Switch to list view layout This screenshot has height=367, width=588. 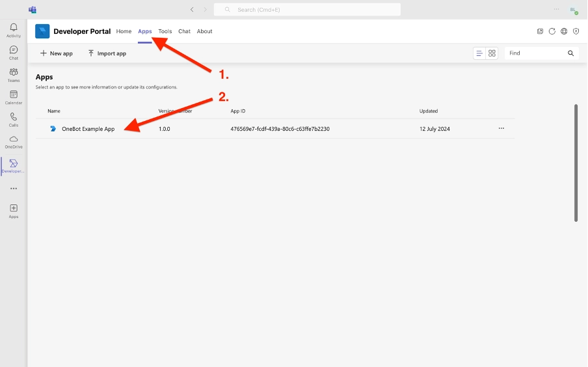tap(479, 53)
